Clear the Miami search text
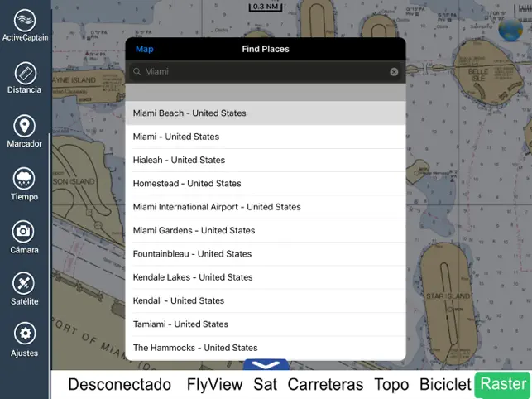 point(394,72)
